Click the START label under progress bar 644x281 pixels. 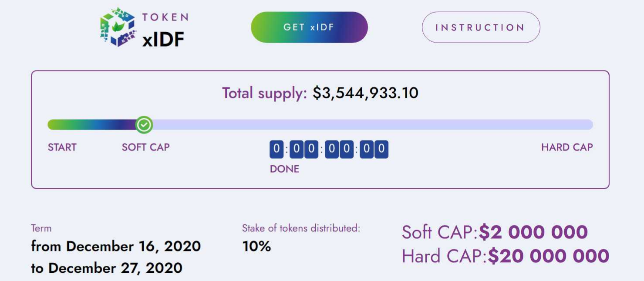pyautogui.click(x=62, y=147)
